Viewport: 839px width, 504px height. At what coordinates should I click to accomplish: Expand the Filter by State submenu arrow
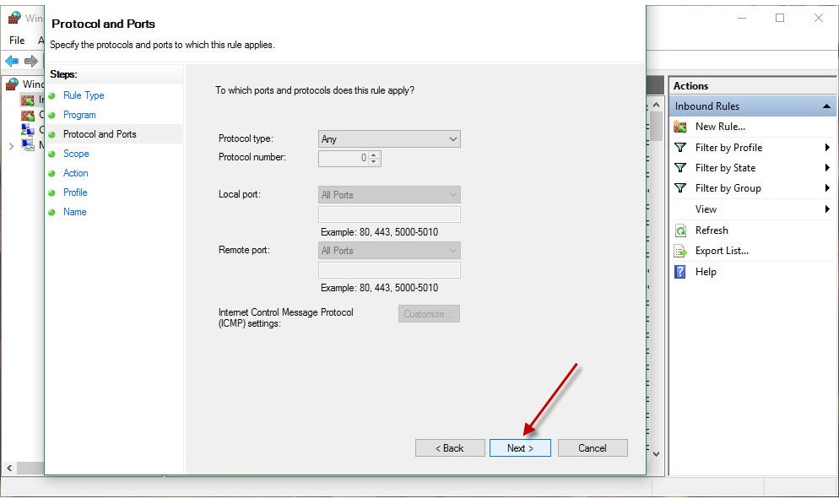827,168
